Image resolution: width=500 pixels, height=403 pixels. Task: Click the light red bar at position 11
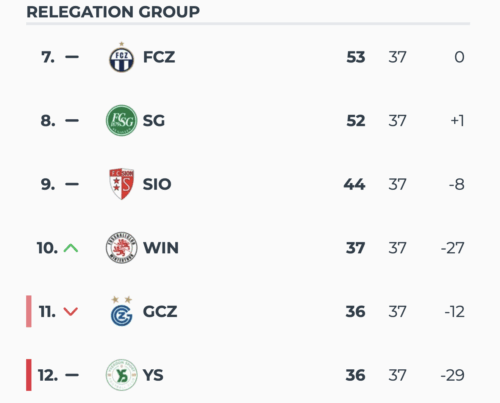coord(29,311)
